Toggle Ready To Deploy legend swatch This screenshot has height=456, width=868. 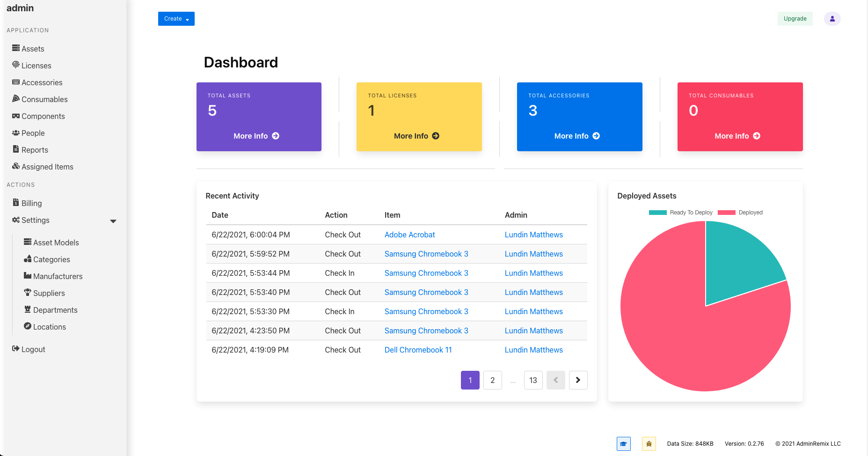[658, 213]
